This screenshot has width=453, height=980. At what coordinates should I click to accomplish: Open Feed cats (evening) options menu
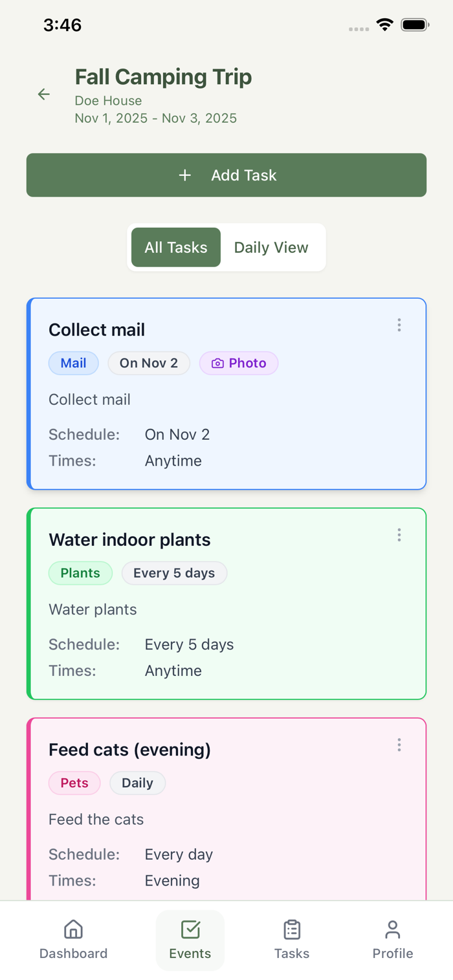(x=399, y=745)
